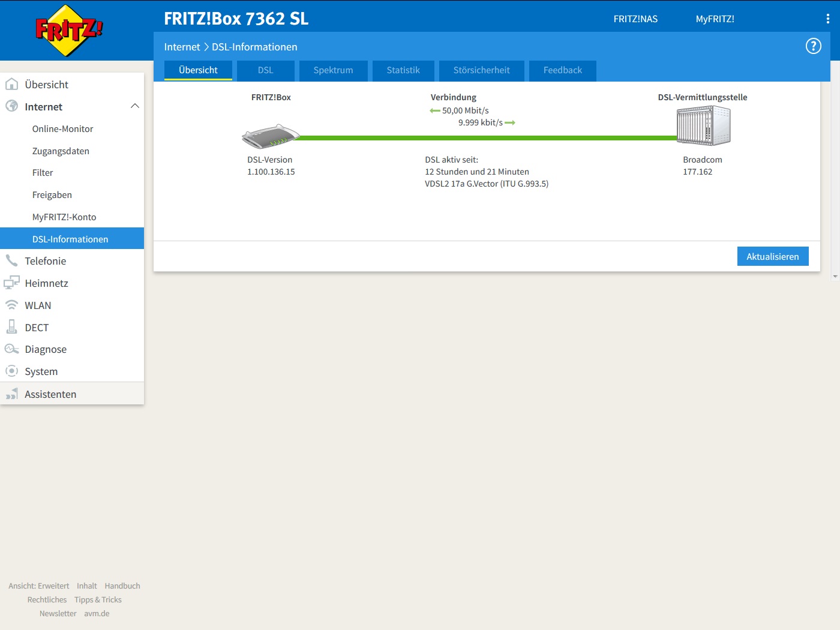Open MyFRITZ! link in header
The image size is (840, 630).
715,19
